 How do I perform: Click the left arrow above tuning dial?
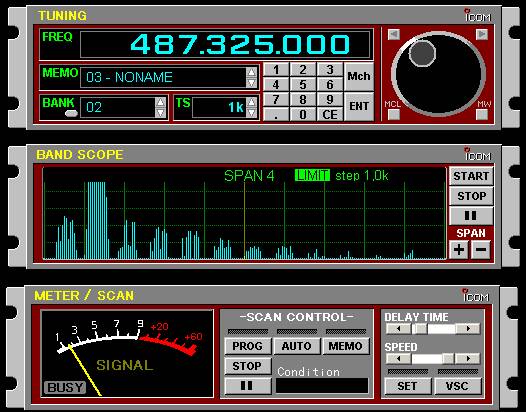394,34
